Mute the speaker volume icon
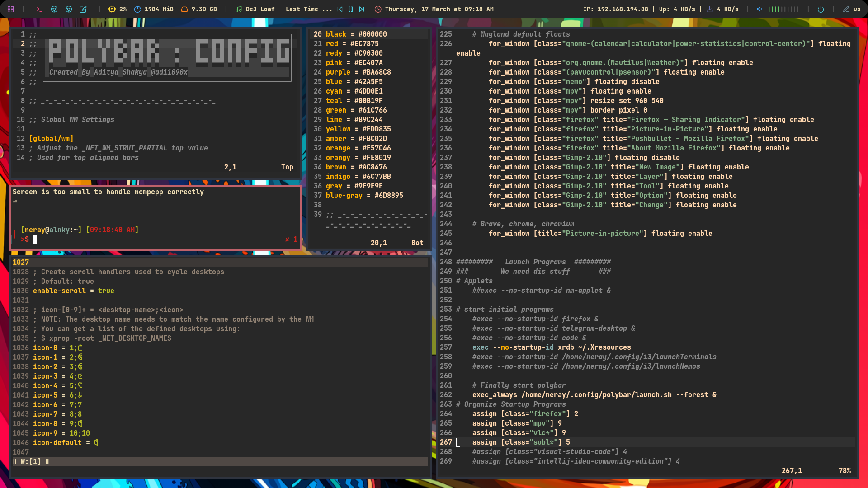This screenshot has width=868, height=488. 759,9
